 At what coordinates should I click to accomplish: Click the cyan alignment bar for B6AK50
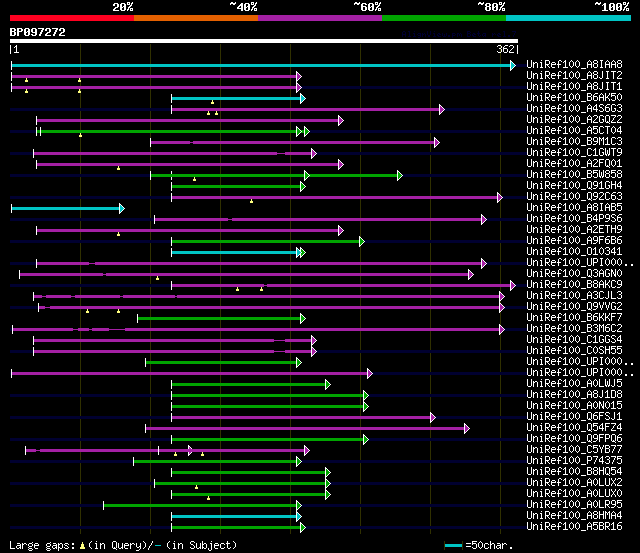tap(238, 98)
